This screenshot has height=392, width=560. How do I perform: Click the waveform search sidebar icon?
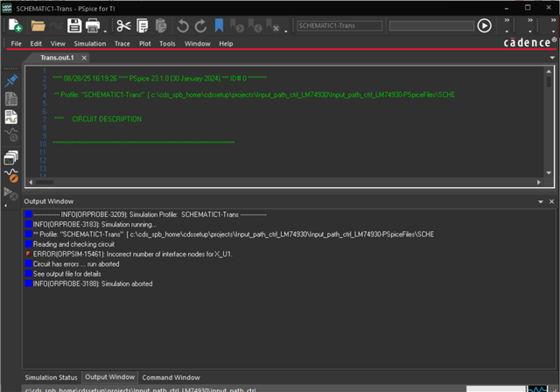11,135
